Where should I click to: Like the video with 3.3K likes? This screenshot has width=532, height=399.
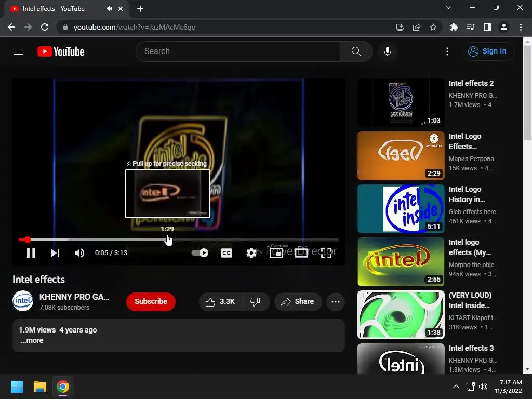click(220, 301)
